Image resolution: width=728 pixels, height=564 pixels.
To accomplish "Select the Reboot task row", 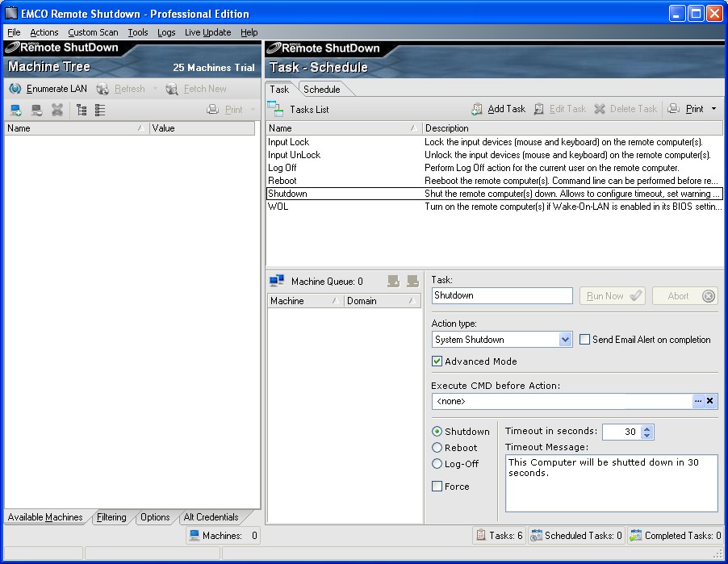I will [x=495, y=181].
